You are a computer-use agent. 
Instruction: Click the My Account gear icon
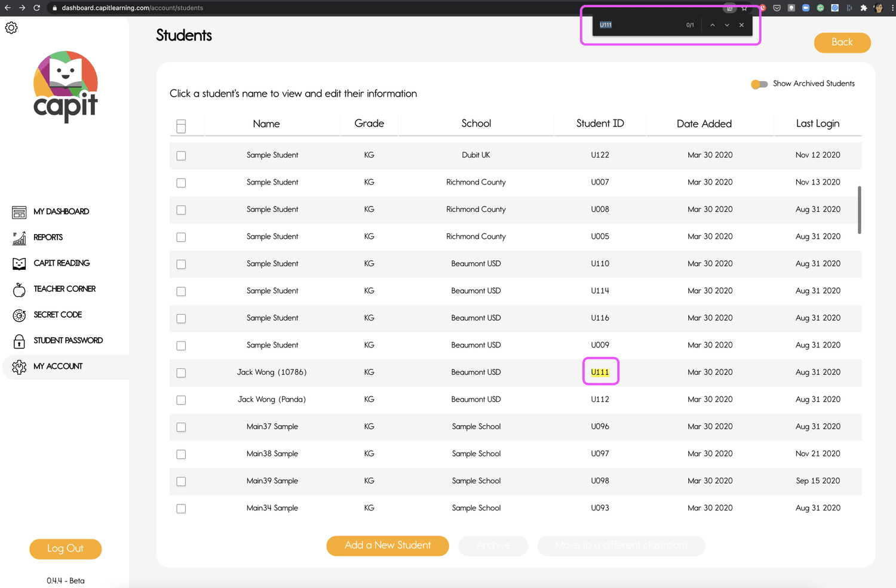(19, 367)
